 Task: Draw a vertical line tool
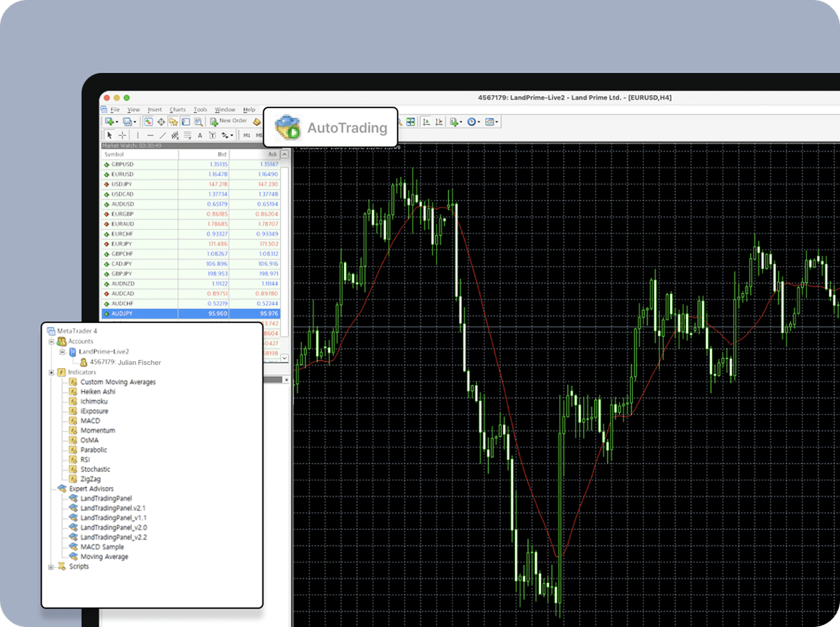[x=138, y=135]
